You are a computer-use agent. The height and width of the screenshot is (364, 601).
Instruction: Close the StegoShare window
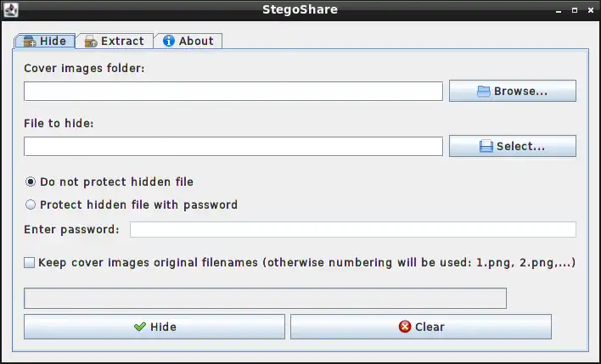590,10
